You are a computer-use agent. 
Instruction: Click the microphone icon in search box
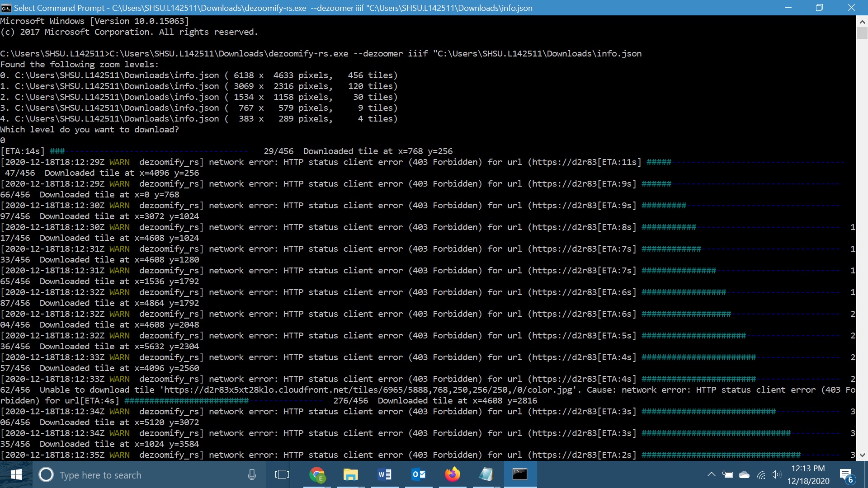(x=252, y=474)
